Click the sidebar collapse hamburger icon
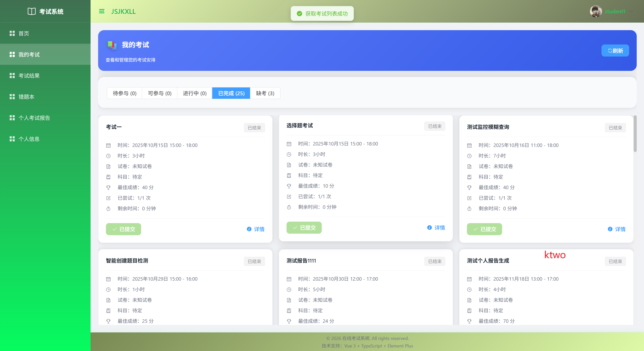 point(102,11)
